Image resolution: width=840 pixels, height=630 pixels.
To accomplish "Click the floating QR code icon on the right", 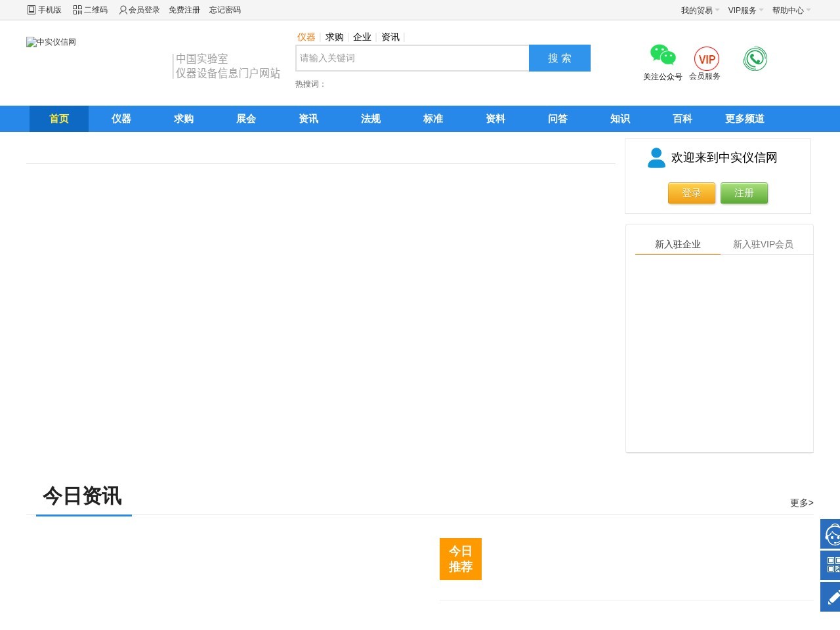I will point(832,564).
